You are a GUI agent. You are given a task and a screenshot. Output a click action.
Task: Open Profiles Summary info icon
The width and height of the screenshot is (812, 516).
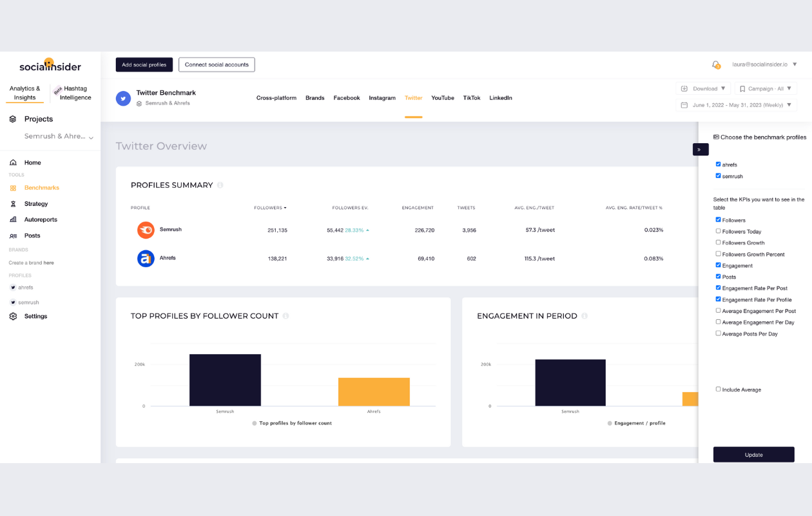(220, 185)
